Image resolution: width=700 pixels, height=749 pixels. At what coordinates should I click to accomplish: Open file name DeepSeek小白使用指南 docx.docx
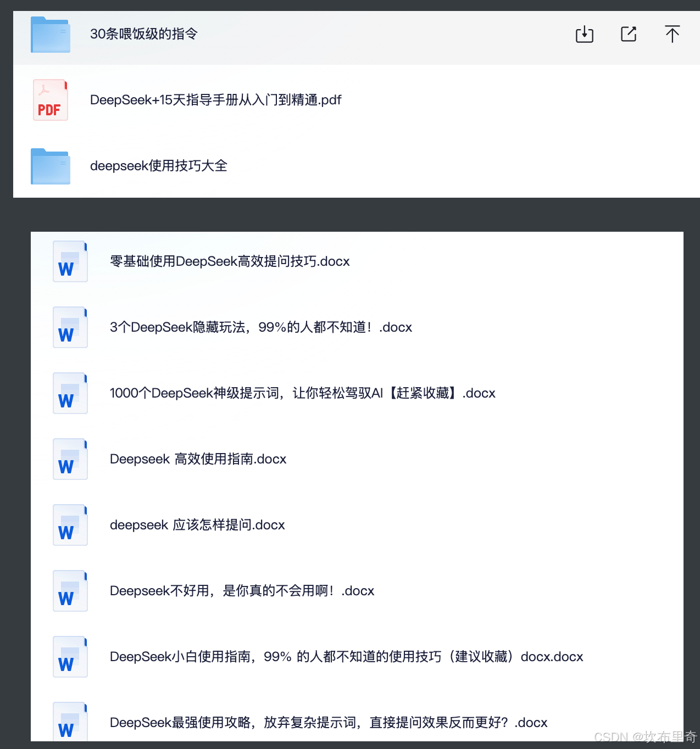pyautogui.click(x=347, y=657)
